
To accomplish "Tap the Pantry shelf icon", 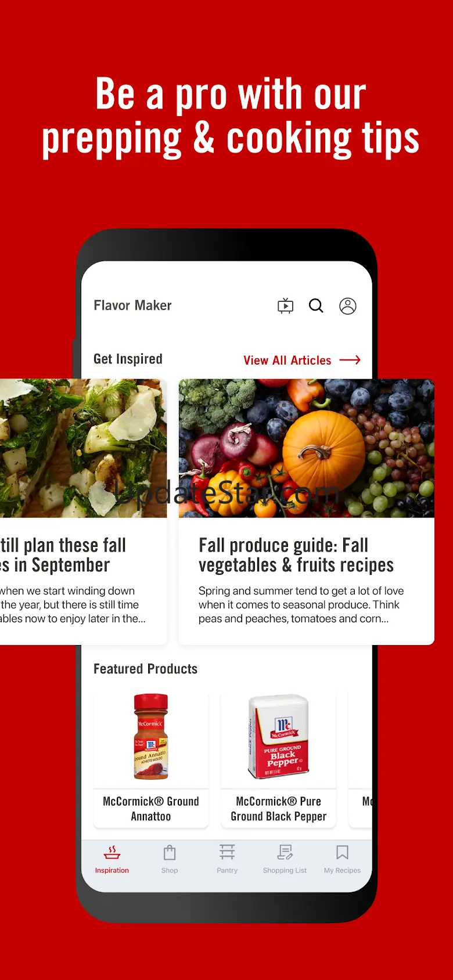I will 227,852.
